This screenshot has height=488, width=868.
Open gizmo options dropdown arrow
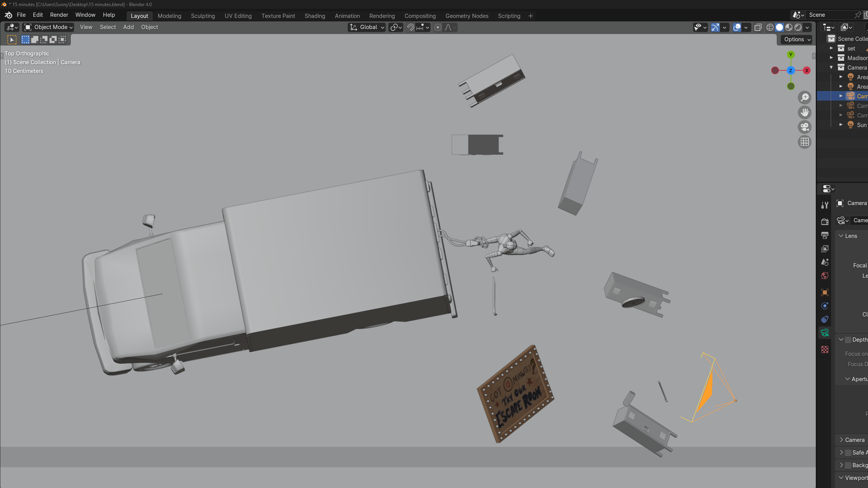click(724, 27)
